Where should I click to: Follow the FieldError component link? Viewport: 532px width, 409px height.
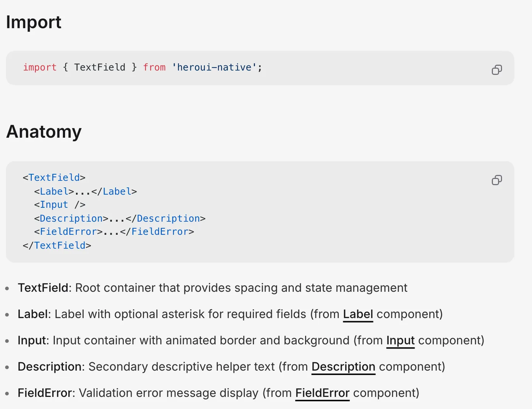[323, 393]
